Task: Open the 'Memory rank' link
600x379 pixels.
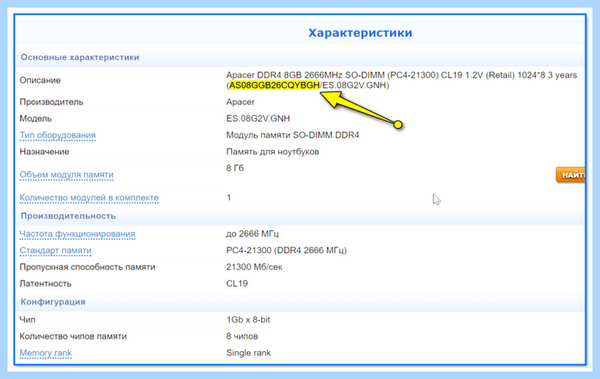Action: 46,353
